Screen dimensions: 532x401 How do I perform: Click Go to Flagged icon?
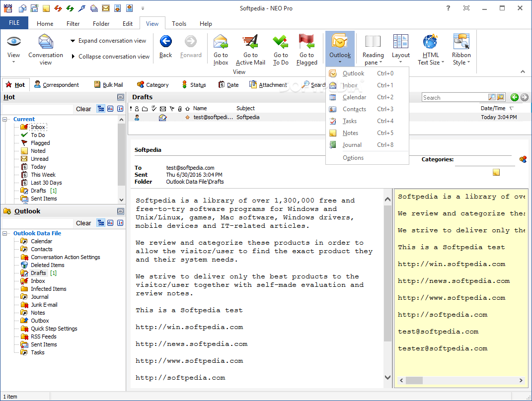point(306,50)
